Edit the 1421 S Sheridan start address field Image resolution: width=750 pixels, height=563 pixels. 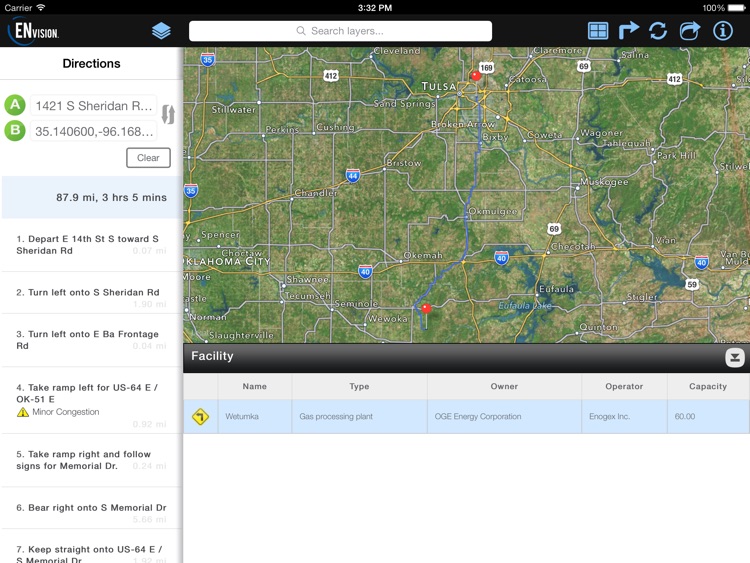(x=94, y=106)
